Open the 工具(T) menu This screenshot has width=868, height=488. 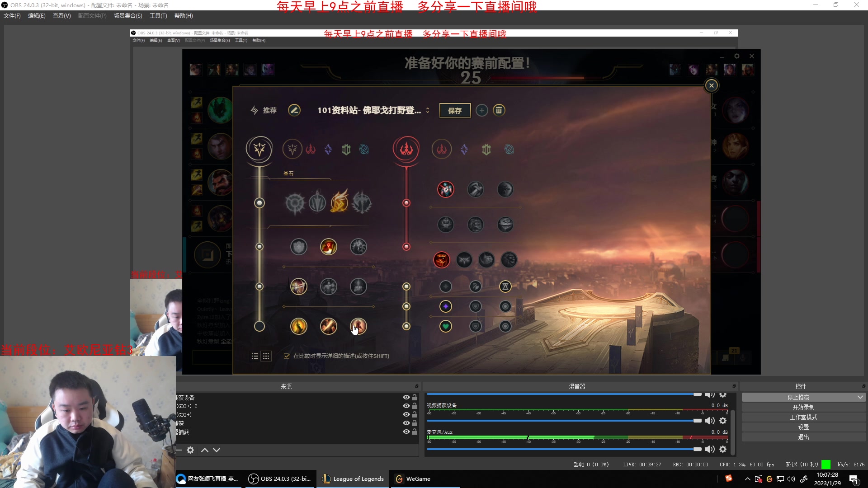158,16
